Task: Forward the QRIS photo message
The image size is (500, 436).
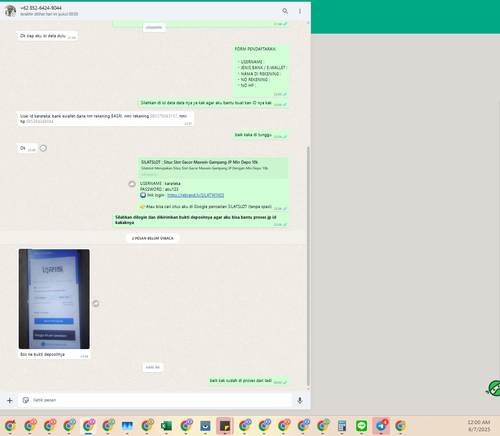Action: pos(96,304)
